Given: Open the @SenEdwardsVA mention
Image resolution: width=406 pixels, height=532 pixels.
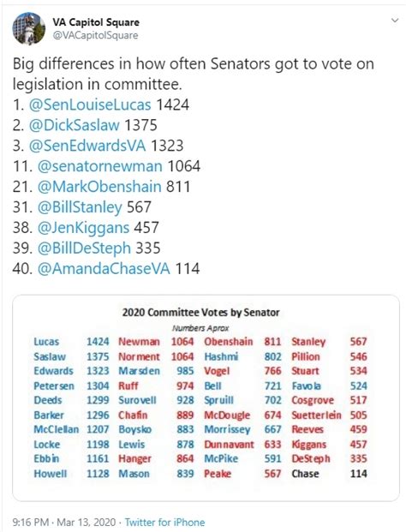Looking at the screenshot, I should click(87, 146).
